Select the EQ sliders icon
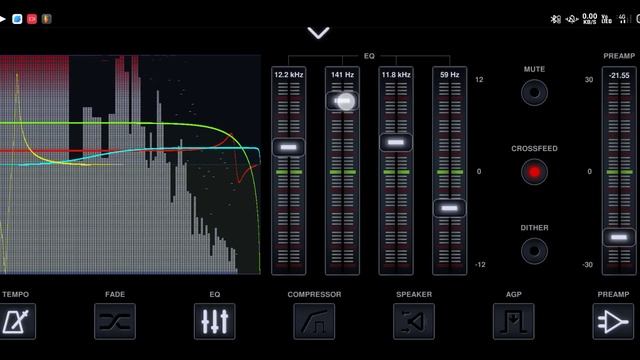This screenshot has width=640, height=360. pos(215,321)
